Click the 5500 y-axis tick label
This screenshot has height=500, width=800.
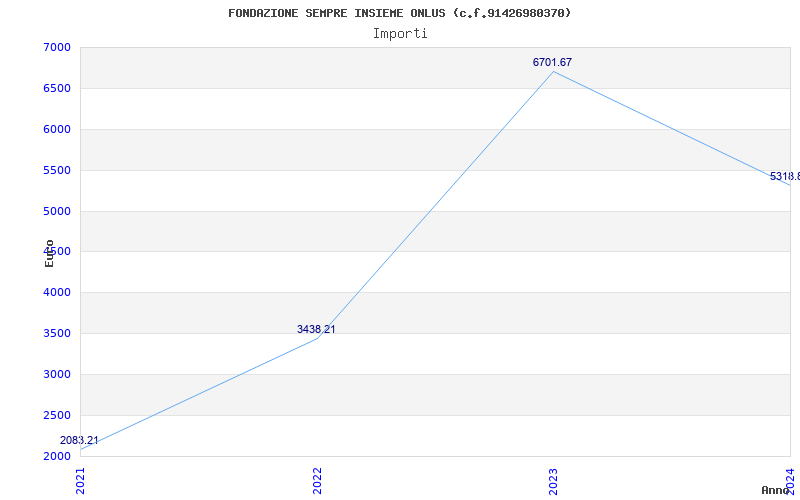[x=57, y=170]
